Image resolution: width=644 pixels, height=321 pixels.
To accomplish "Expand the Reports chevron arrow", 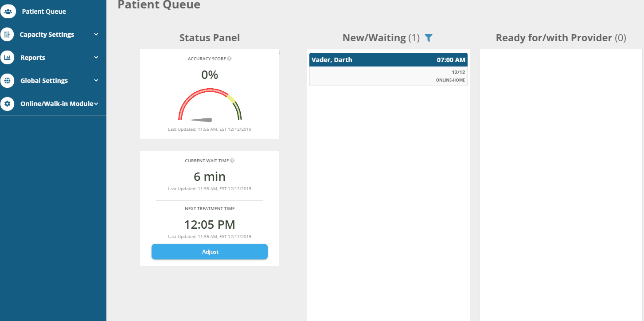I will coord(96,57).
